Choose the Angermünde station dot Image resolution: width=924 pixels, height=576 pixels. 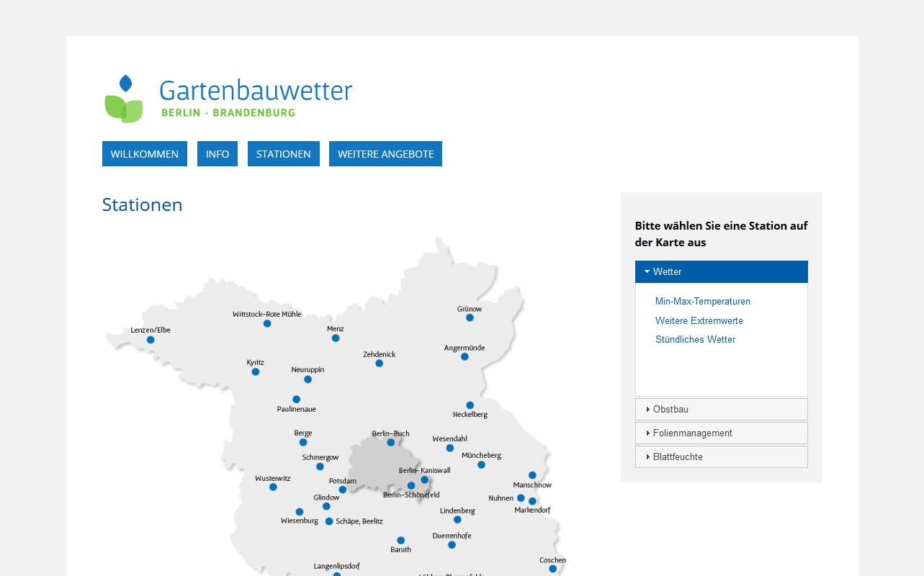(x=465, y=356)
